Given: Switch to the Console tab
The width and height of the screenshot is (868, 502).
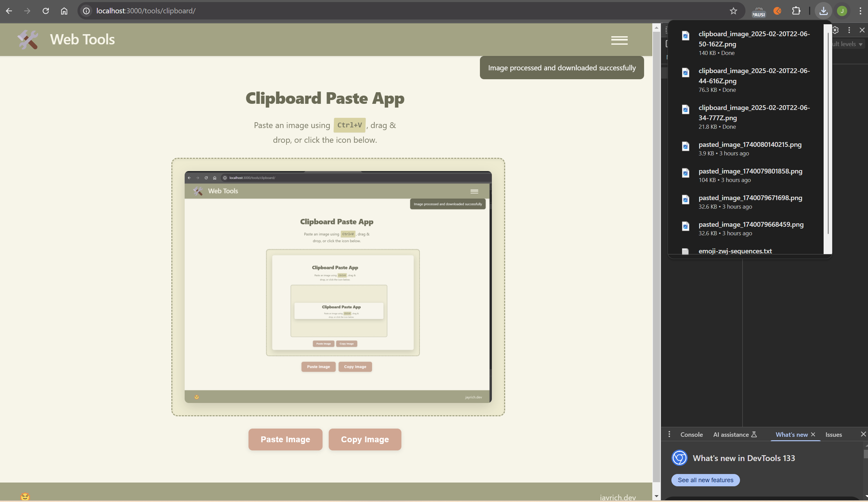Looking at the screenshot, I should point(692,434).
